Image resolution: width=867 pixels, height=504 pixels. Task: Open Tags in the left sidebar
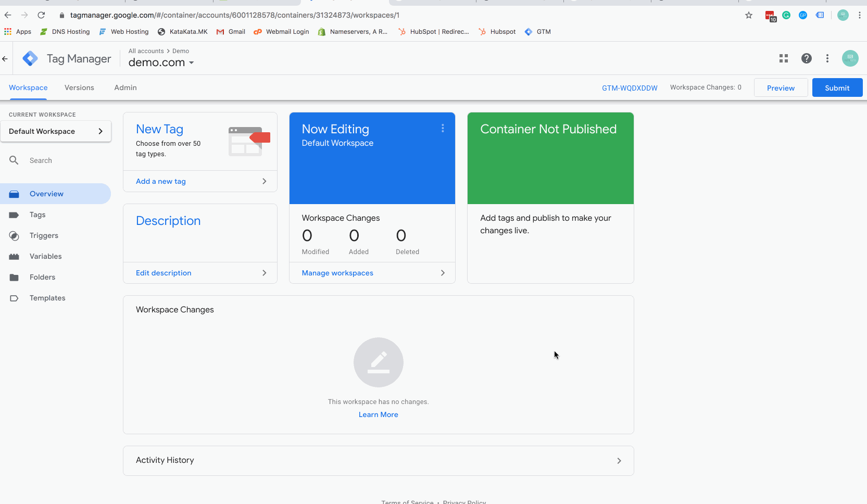(x=37, y=215)
